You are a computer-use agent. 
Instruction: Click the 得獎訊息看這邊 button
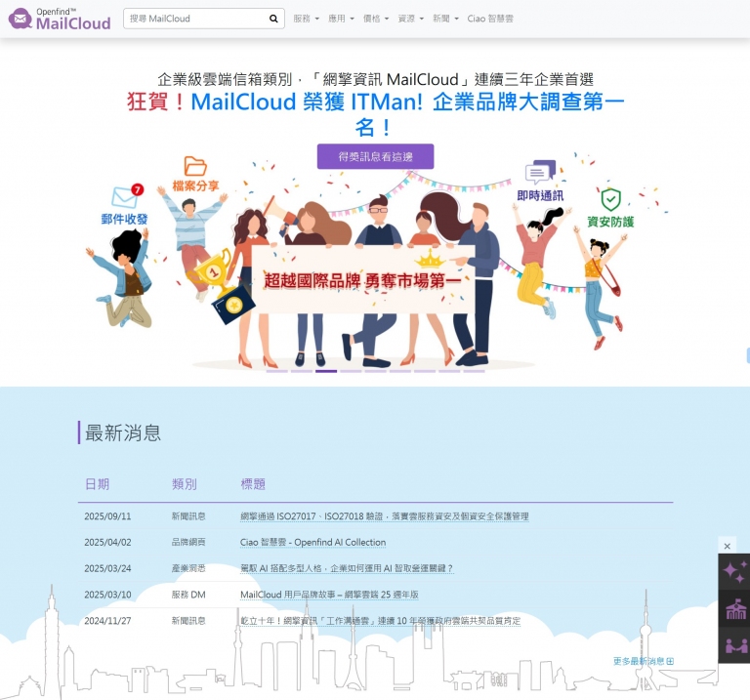(x=375, y=156)
